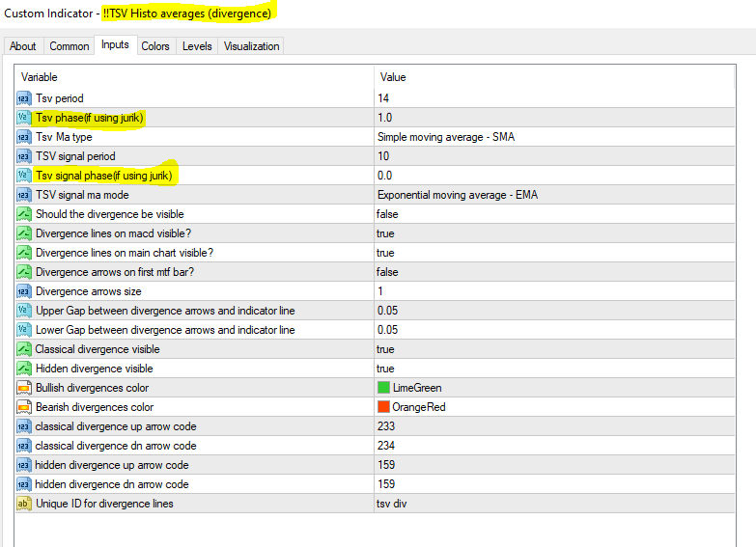This screenshot has height=547, width=756.
Task: Click the color icon beside Bullish divergences color
Action: [x=24, y=388]
